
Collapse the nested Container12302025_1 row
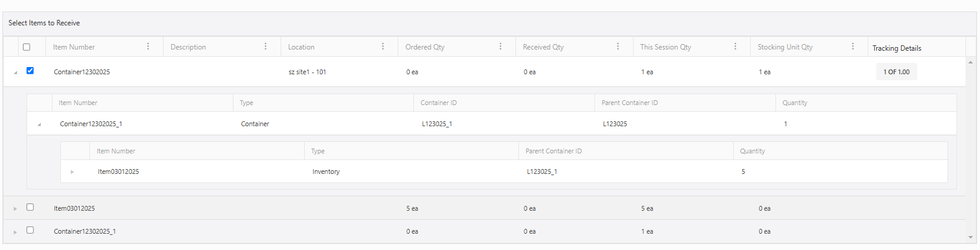tap(39, 124)
